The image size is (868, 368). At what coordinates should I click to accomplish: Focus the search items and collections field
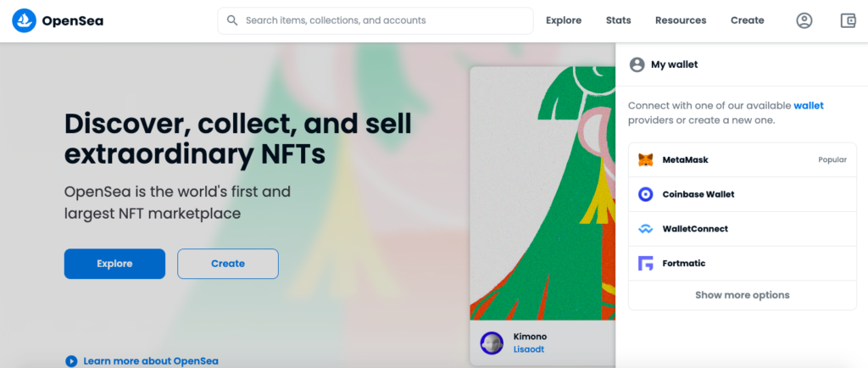(381, 20)
